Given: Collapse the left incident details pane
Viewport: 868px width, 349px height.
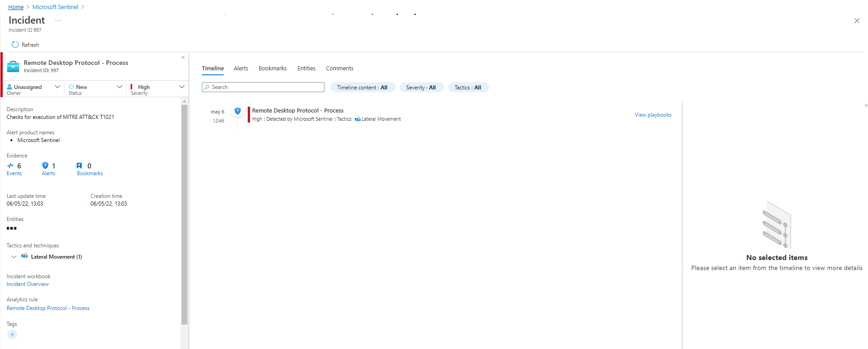Looking at the screenshot, I should pos(183,57).
